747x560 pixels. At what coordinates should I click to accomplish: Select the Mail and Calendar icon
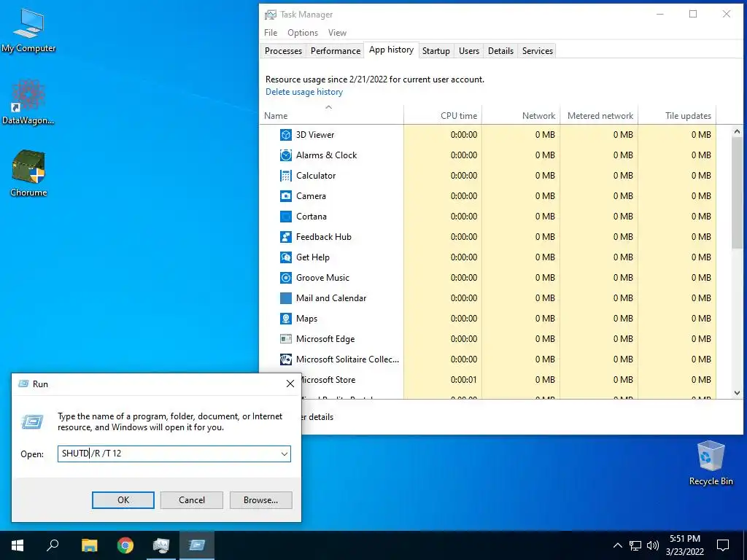coord(285,298)
